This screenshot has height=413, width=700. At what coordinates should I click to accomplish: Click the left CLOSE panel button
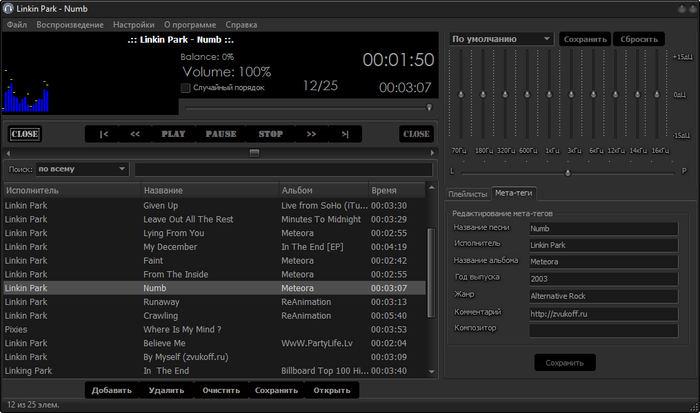click(x=25, y=133)
